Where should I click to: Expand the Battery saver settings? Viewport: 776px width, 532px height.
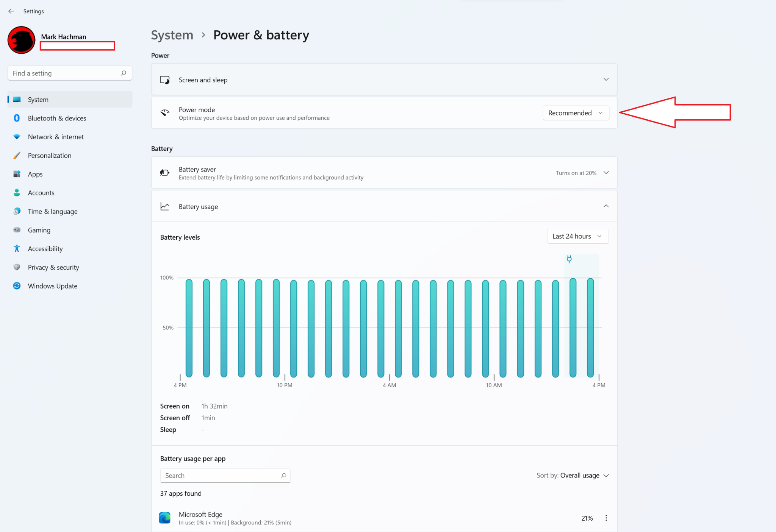606,173
